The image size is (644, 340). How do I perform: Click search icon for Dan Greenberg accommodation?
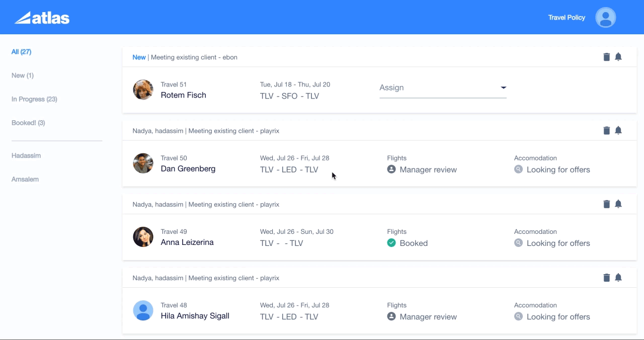[x=518, y=169]
